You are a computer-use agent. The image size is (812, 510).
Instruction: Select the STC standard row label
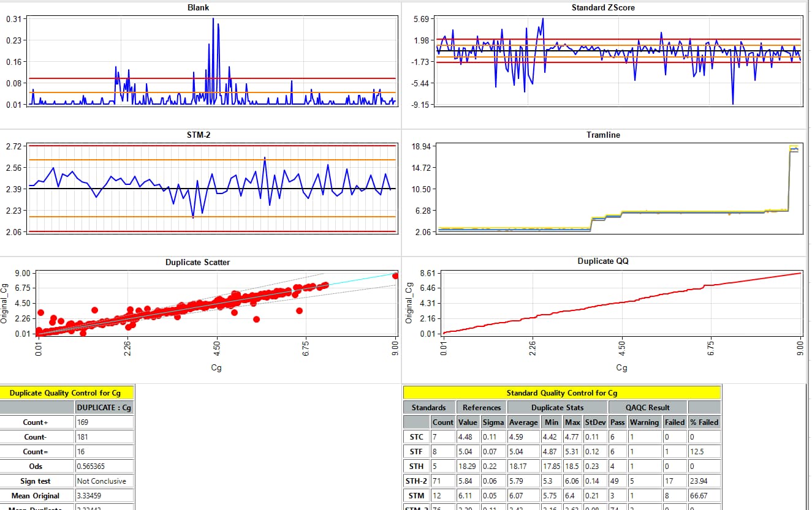416,437
